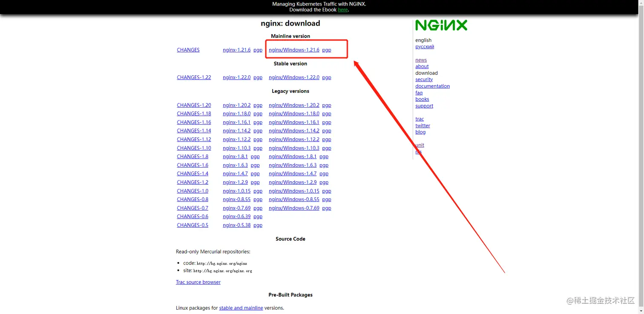The height and width of the screenshot is (314, 644).
Task: Open the Trac source browser link
Action: [198, 282]
